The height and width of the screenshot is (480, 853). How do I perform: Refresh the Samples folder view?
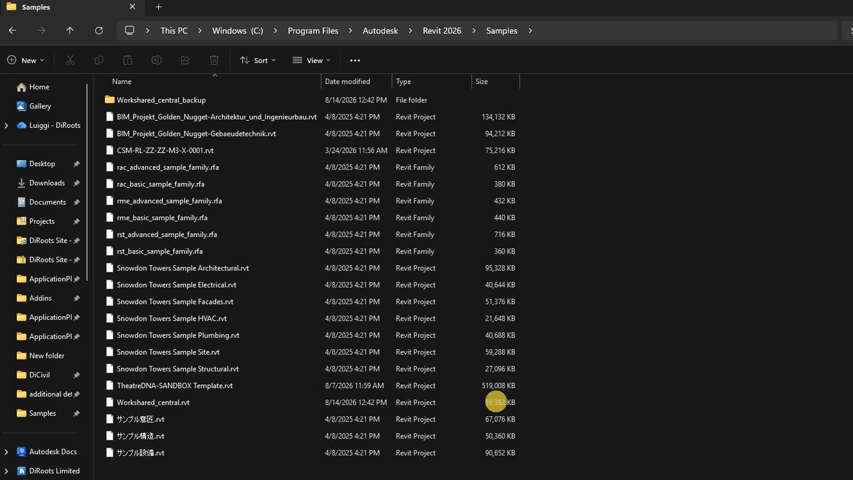[x=98, y=30]
